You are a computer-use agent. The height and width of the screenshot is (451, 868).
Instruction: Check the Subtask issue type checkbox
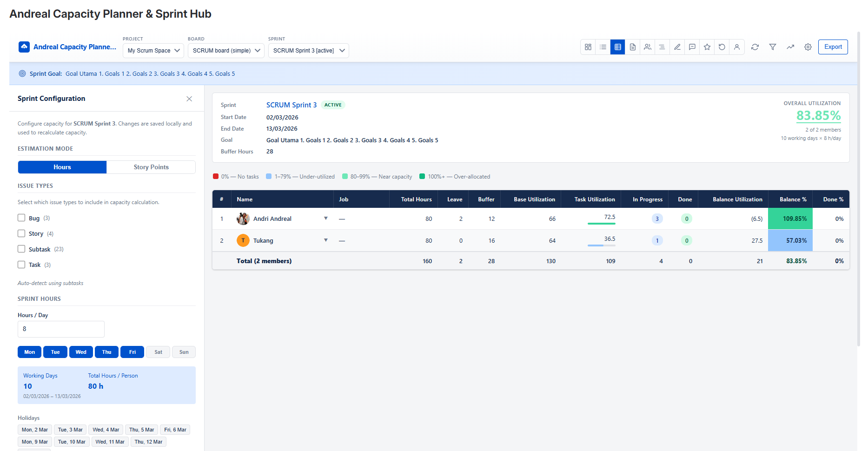(x=21, y=249)
